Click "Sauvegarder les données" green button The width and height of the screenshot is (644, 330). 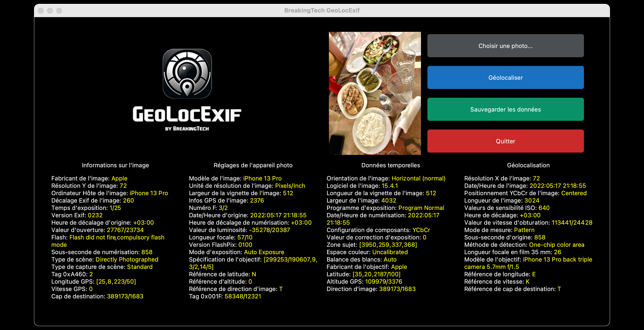(x=505, y=109)
